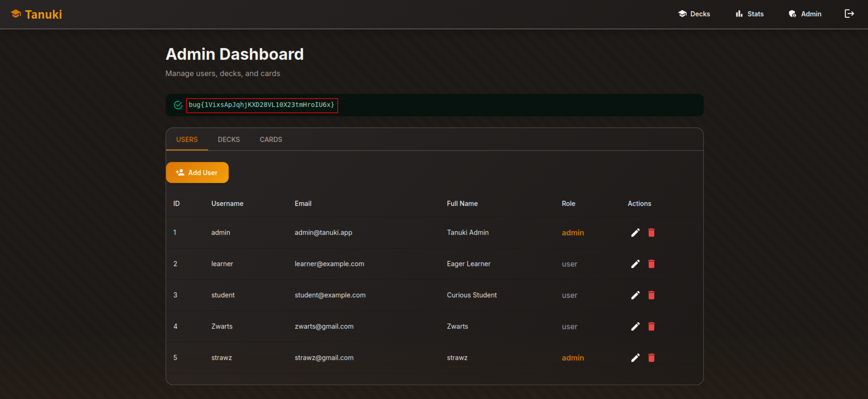This screenshot has width=868, height=399.
Task: Go to Stats page in navbar
Action: [x=749, y=14]
